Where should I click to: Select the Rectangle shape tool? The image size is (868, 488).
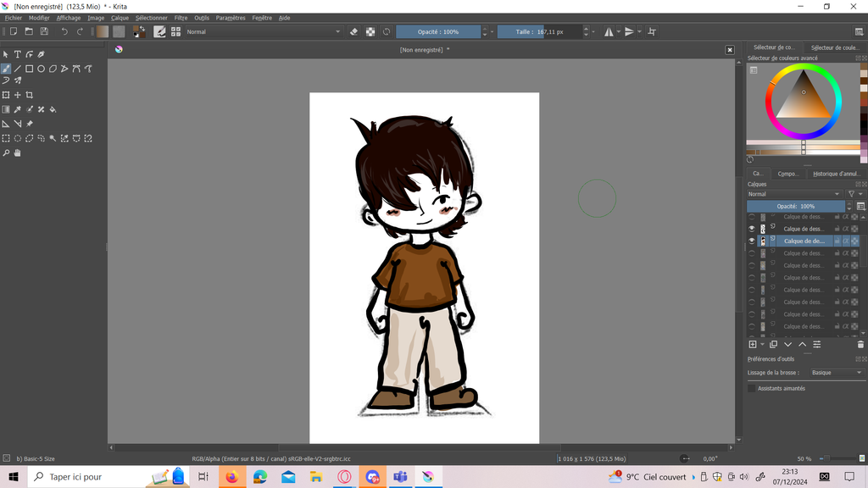click(x=29, y=69)
